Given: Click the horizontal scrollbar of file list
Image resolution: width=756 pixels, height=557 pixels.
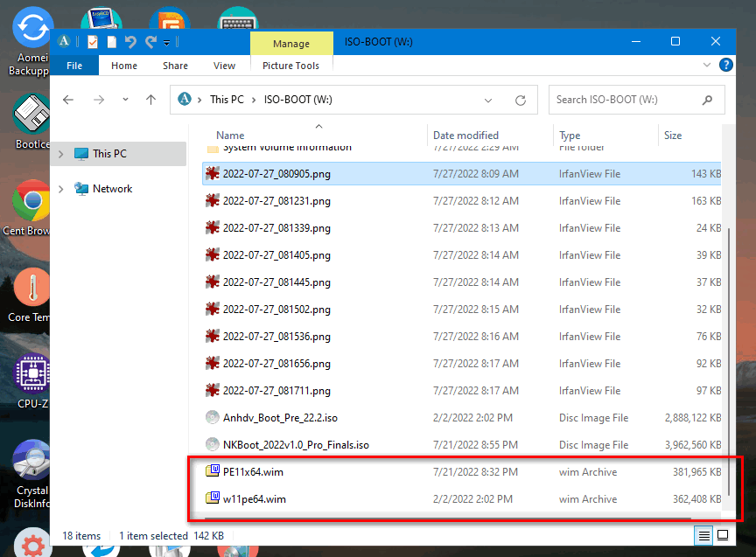Looking at the screenshot, I should tap(448, 518).
